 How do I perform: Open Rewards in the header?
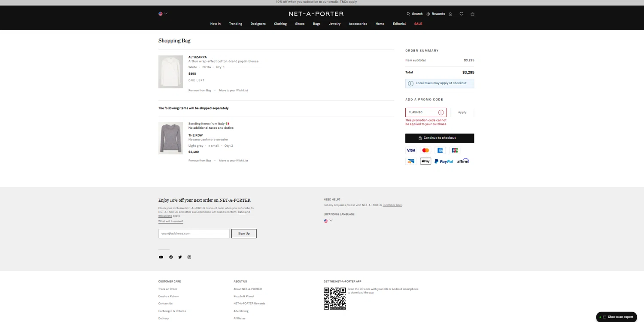coord(435,14)
